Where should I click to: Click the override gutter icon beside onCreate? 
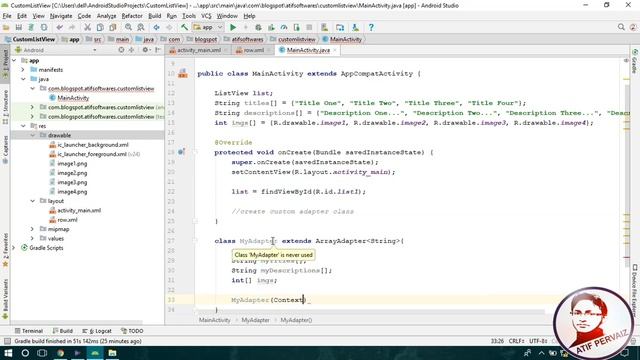point(182,152)
